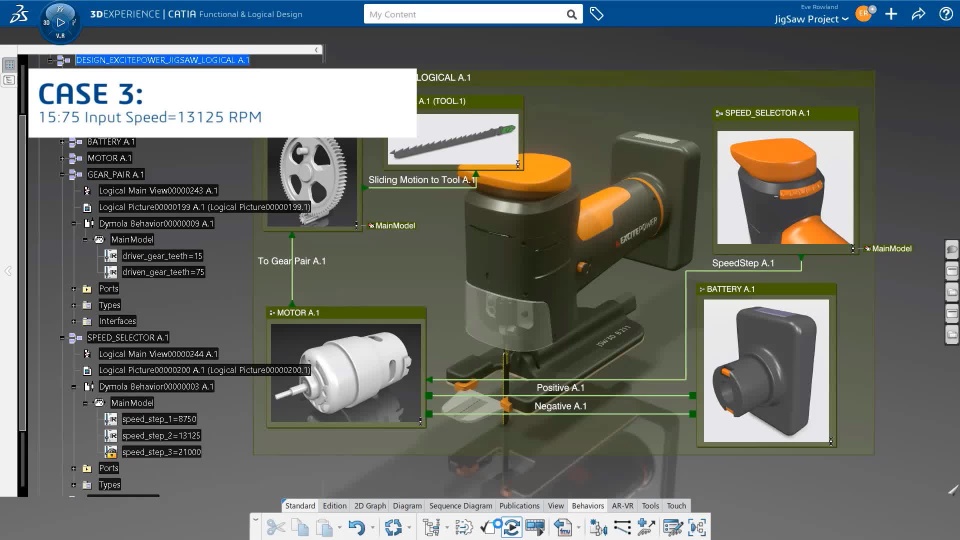Switch to the Behaviors tab
Image resolution: width=960 pixels, height=540 pixels.
click(x=588, y=506)
